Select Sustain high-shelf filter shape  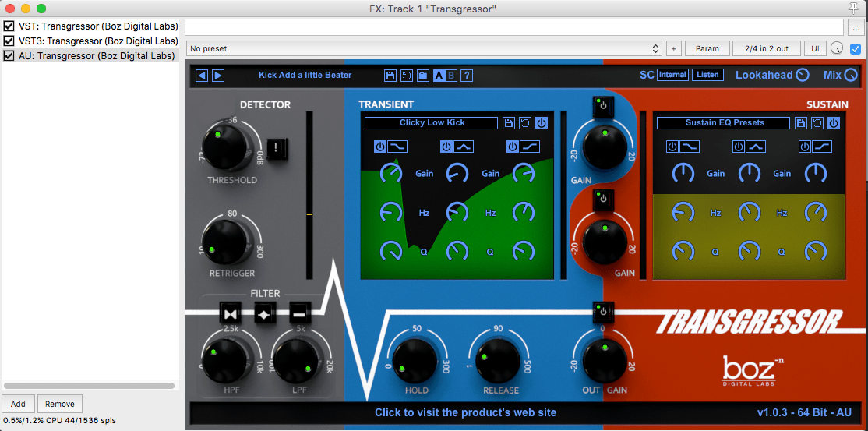coord(821,147)
